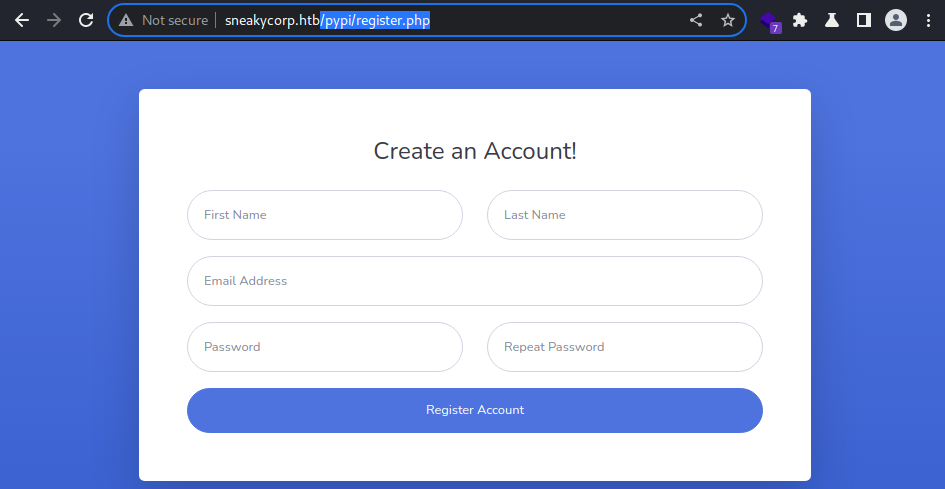Open the Chrome Labs flask icon
The width and height of the screenshot is (945, 489).
coord(832,21)
